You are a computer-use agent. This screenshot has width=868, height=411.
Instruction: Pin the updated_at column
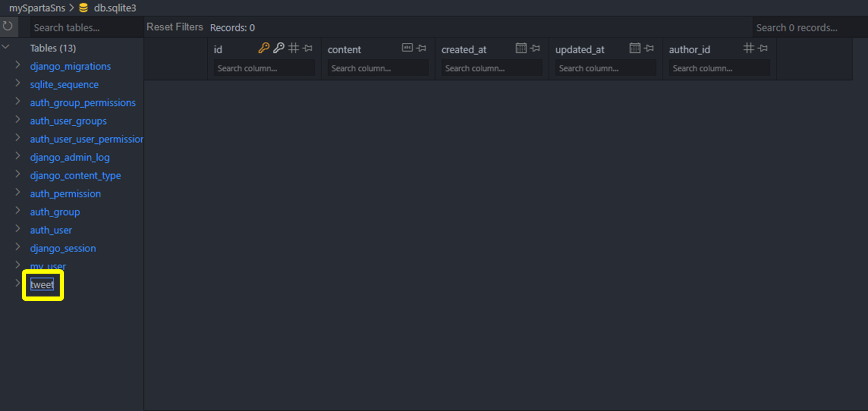pyautogui.click(x=649, y=48)
